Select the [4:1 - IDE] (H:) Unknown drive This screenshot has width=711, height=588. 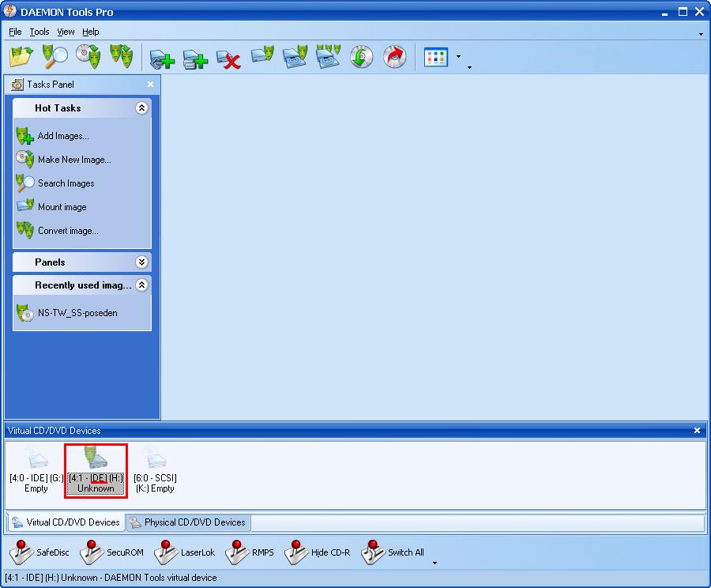point(96,470)
